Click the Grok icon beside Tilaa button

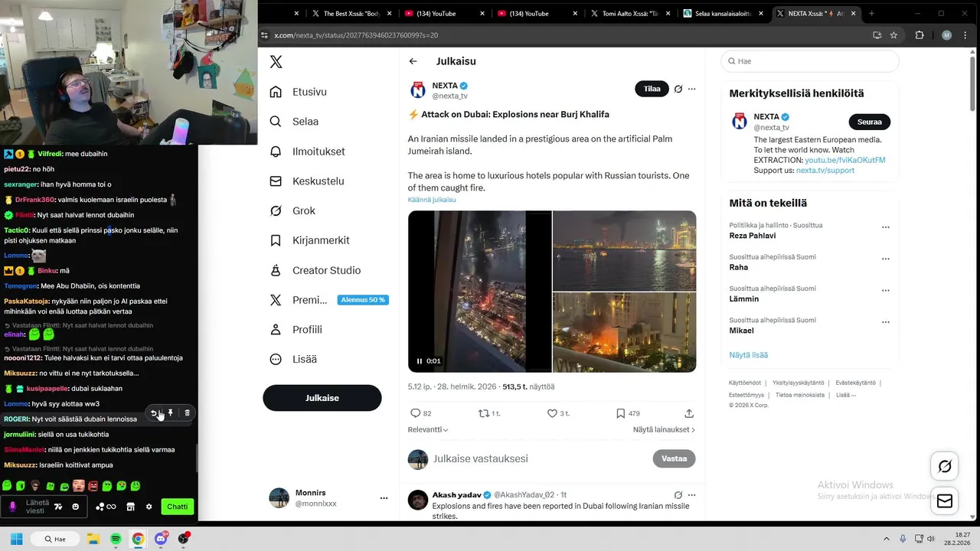coord(678,89)
